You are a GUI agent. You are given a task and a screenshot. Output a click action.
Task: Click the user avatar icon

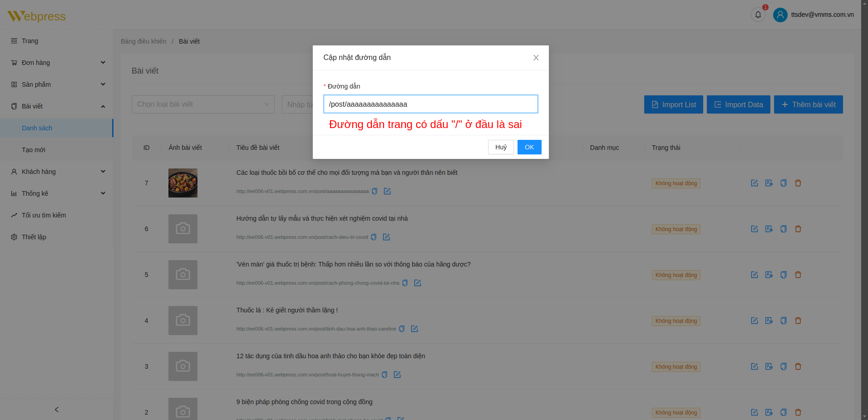click(x=780, y=15)
